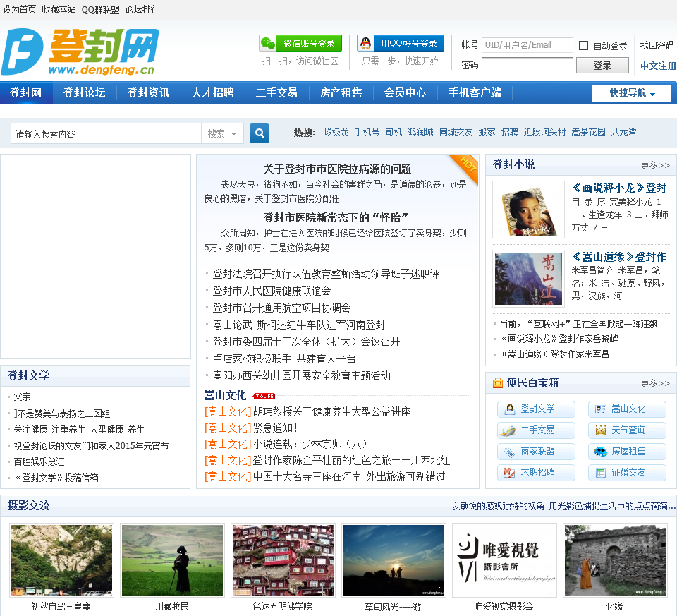
Task: Open photo thumbnail 化缘
Action: pyautogui.click(x=615, y=560)
